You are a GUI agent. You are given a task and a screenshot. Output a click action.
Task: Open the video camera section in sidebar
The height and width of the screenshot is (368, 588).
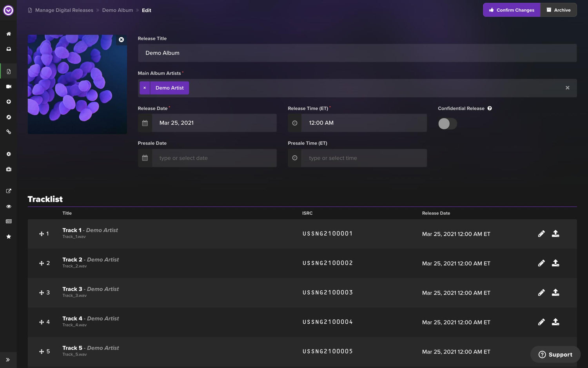9,86
